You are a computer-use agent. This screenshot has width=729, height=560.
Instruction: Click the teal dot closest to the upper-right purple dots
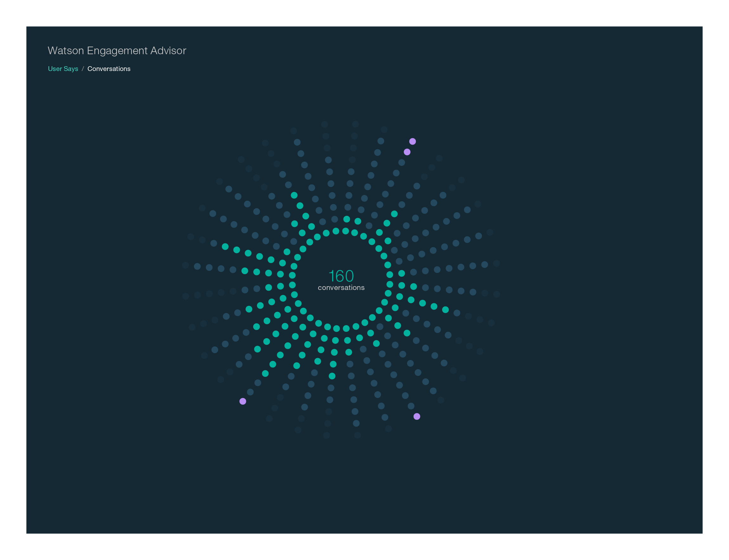pyautogui.click(x=394, y=214)
